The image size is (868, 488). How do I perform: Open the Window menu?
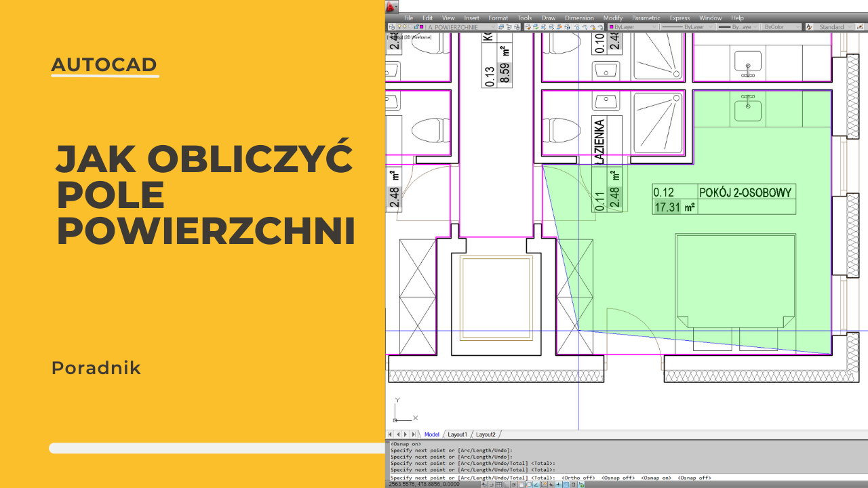pyautogui.click(x=710, y=18)
